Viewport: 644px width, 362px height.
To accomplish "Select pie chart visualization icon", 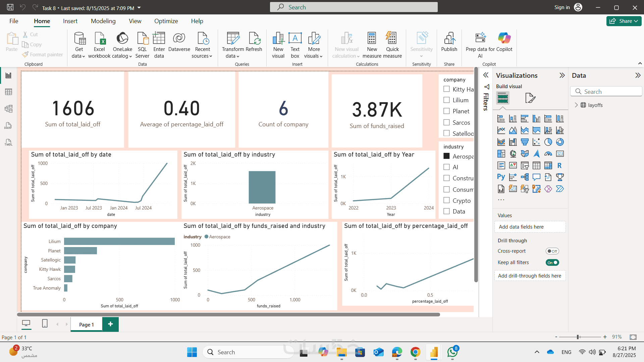I will tap(548, 142).
